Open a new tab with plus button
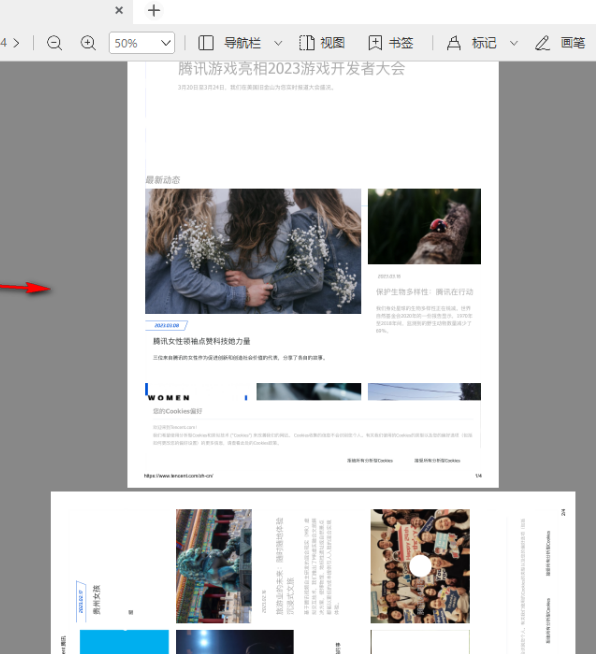Viewport: 596px width, 654px height. [154, 10]
